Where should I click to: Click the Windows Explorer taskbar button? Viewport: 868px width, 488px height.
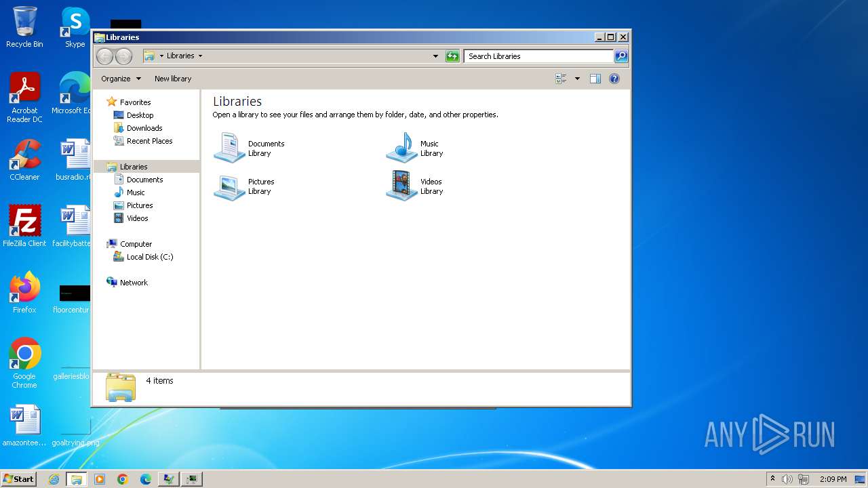[x=76, y=479]
